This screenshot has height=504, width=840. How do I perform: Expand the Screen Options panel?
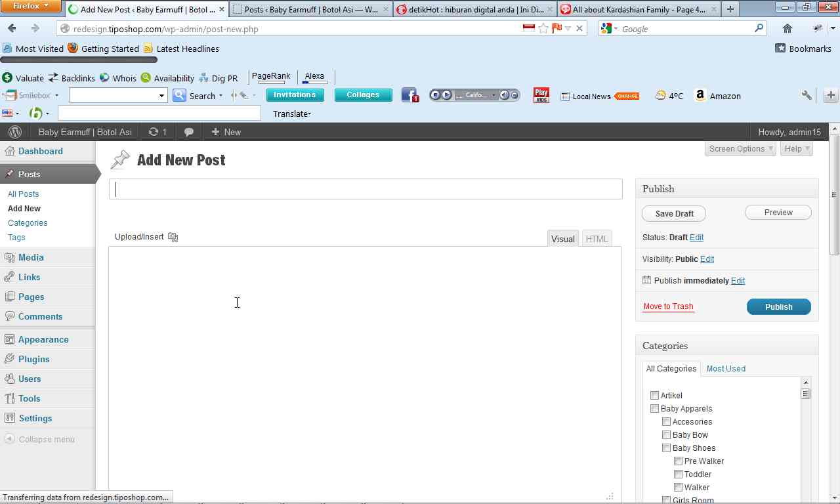coord(740,149)
